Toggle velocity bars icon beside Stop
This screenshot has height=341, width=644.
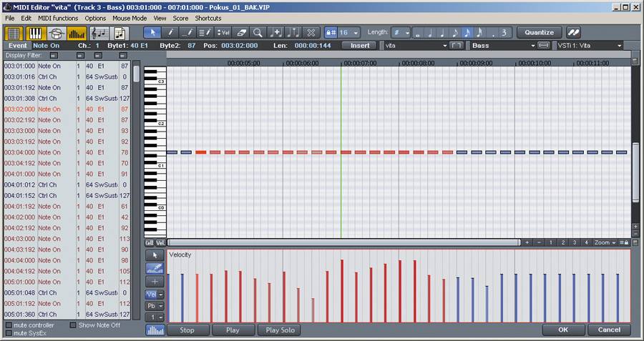pos(155,330)
